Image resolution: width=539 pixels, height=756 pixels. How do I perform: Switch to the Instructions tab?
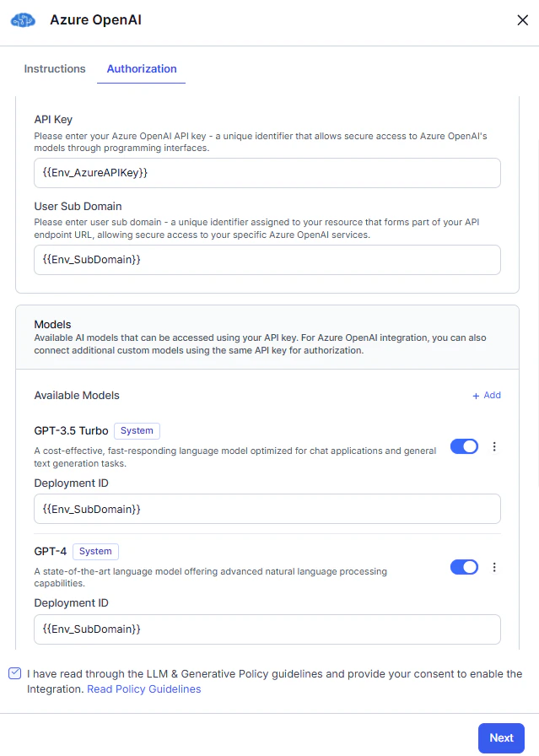[x=54, y=68]
